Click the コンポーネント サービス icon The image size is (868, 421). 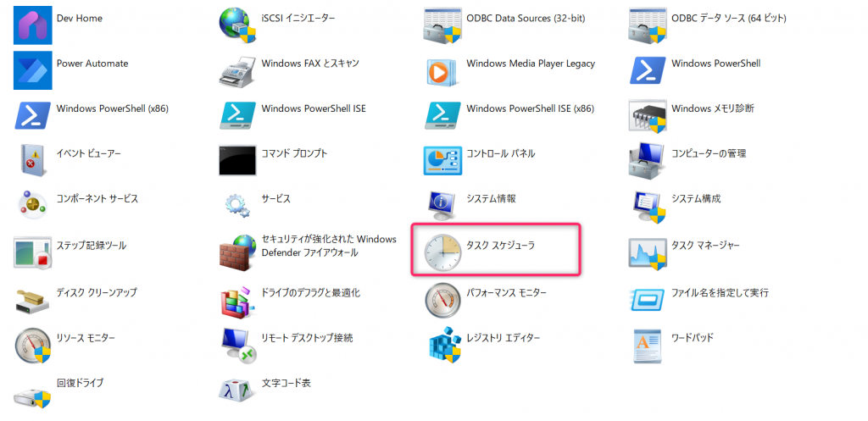pyautogui.click(x=33, y=206)
